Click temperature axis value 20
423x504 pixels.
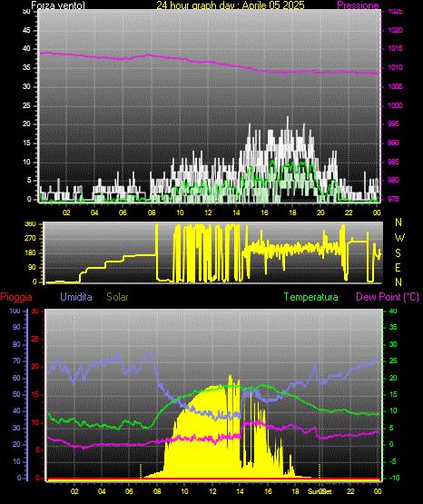(x=393, y=378)
